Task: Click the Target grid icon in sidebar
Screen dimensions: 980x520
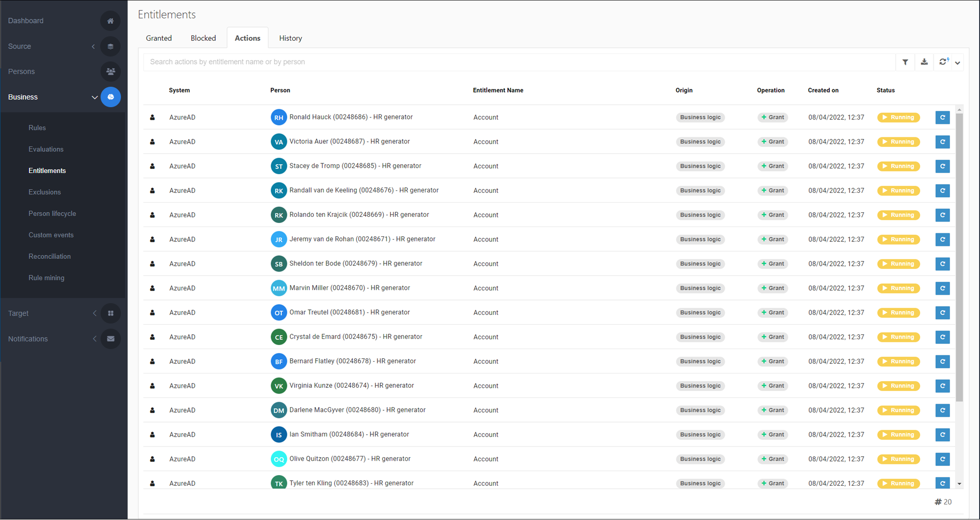Action: (x=110, y=313)
